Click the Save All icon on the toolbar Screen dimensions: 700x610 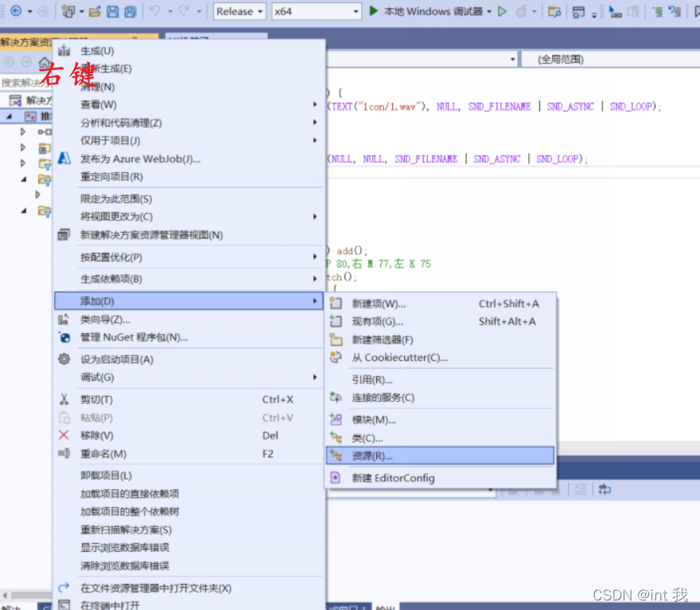point(130,11)
